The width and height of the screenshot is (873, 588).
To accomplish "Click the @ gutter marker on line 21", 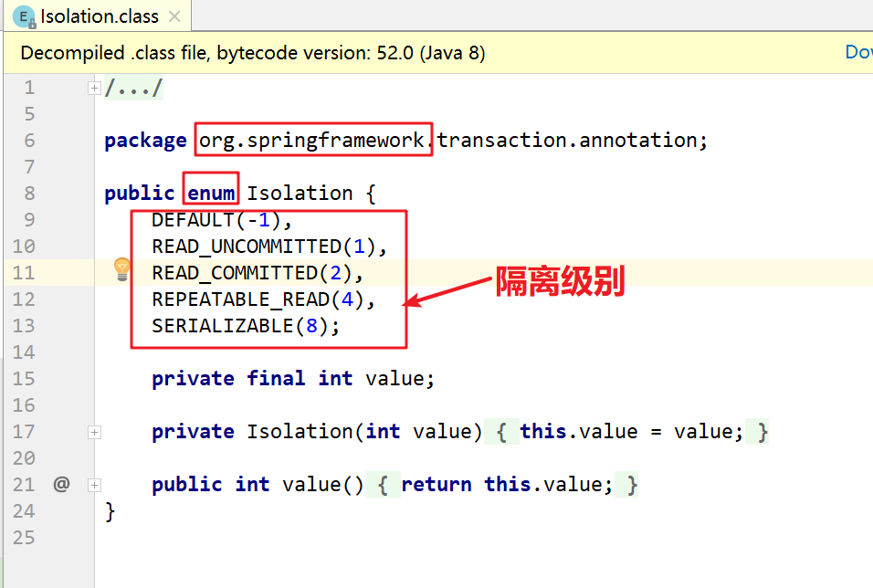I will (x=61, y=484).
